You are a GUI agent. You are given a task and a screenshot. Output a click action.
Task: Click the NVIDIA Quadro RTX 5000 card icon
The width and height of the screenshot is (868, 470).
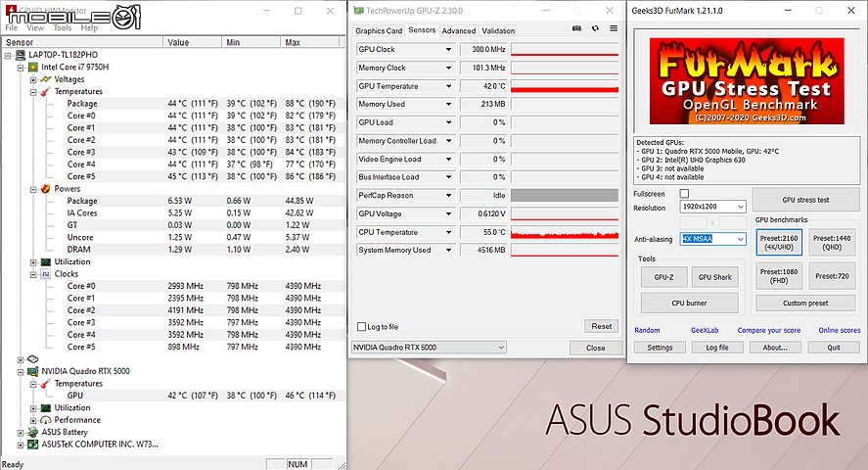click(x=32, y=371)
